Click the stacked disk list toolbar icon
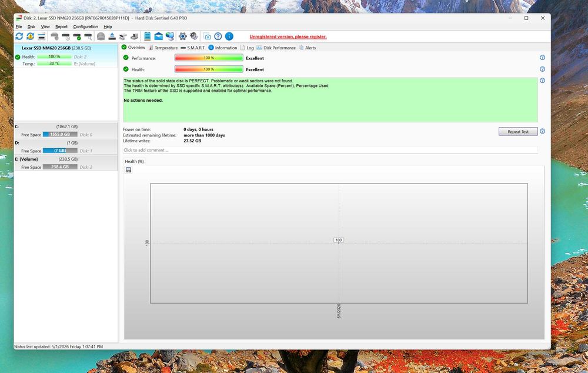588x373 pixels. coord(42,36)
